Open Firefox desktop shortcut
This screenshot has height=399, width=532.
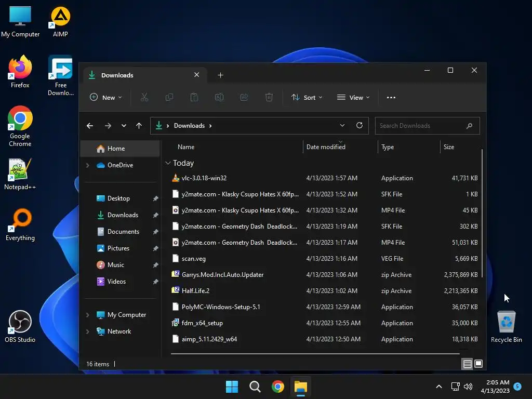point(20,72)
